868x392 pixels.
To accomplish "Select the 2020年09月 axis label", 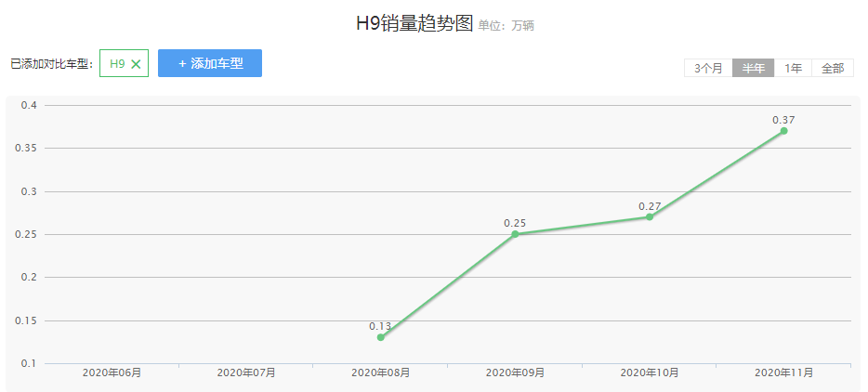I will point(515,372).
